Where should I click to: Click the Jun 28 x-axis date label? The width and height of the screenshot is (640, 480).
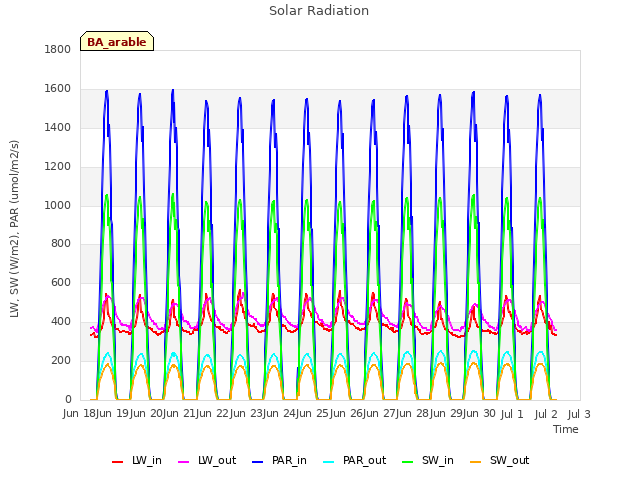[414, 414]
